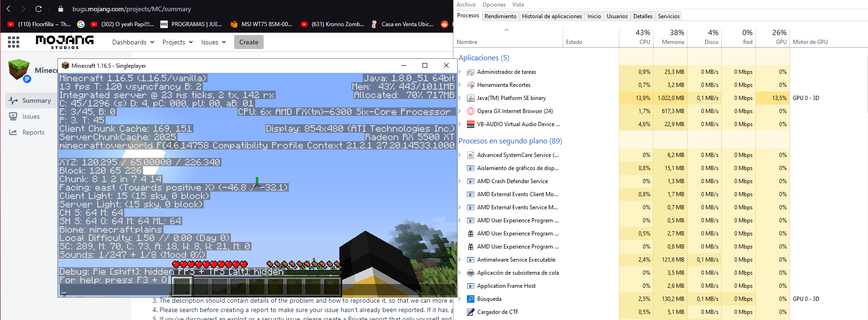Sort processes by Memoria column
Screen dimensions: 868x320
[670, 37]
